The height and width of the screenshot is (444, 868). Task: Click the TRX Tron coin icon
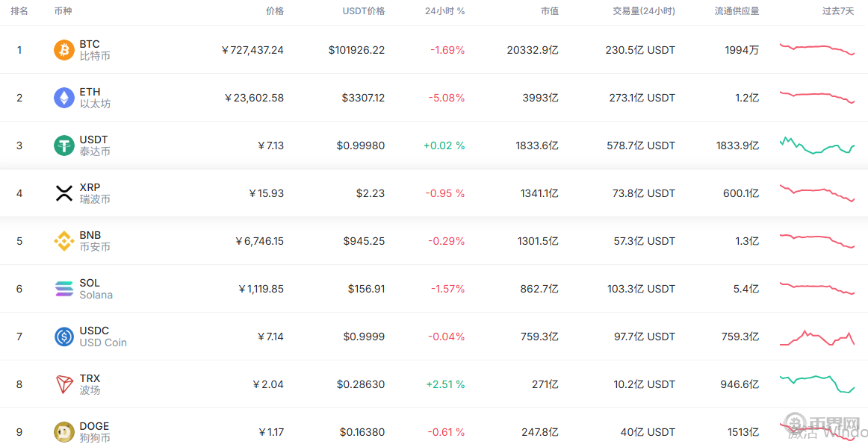(x=64, y=384)
